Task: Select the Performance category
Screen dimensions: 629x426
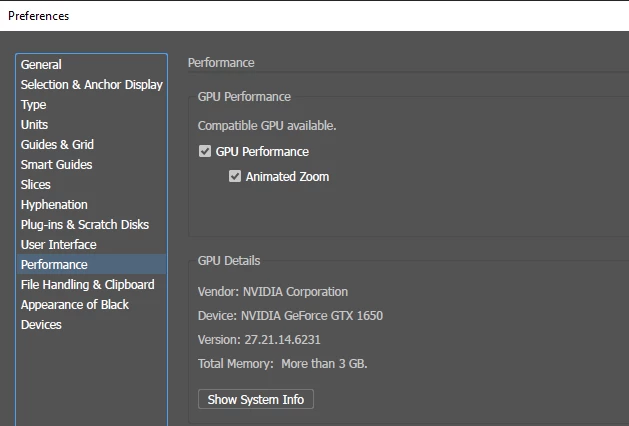Action: (x=54, y=265)
